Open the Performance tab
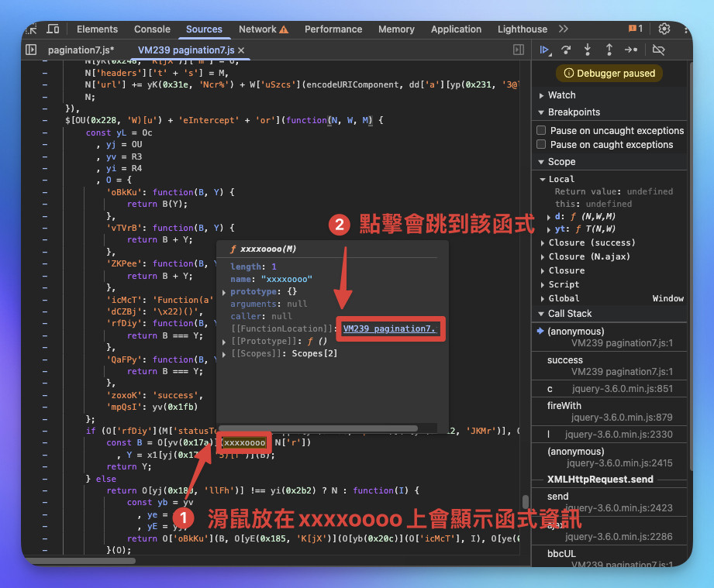 pos(333,29)
